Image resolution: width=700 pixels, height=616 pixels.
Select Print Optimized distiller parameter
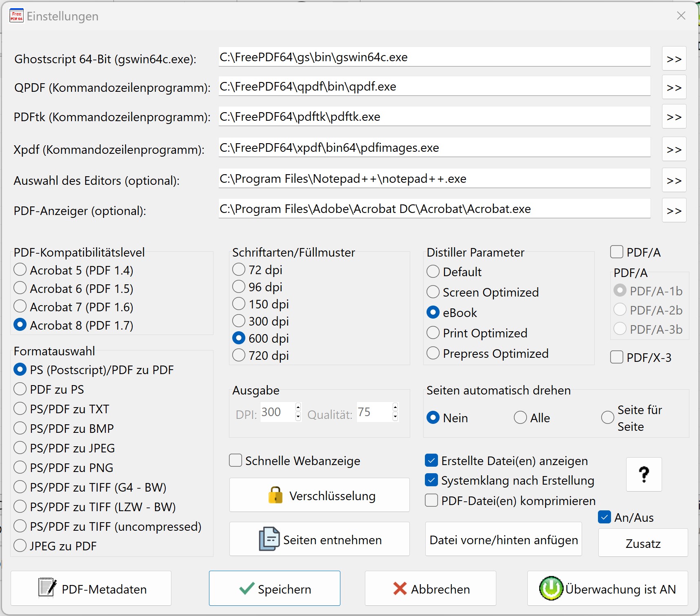click(x=477, y=333)
